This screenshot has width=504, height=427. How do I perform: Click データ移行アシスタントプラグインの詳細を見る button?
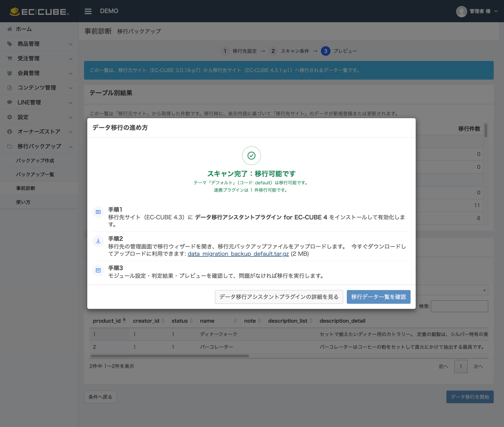pyautogui.click(x=279, y=297)
